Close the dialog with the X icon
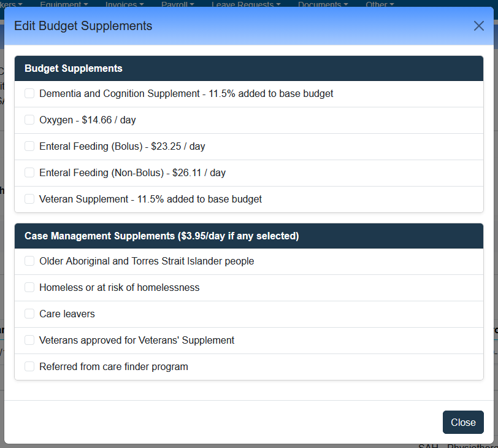 pyautogui.click(x=478, y=26)
